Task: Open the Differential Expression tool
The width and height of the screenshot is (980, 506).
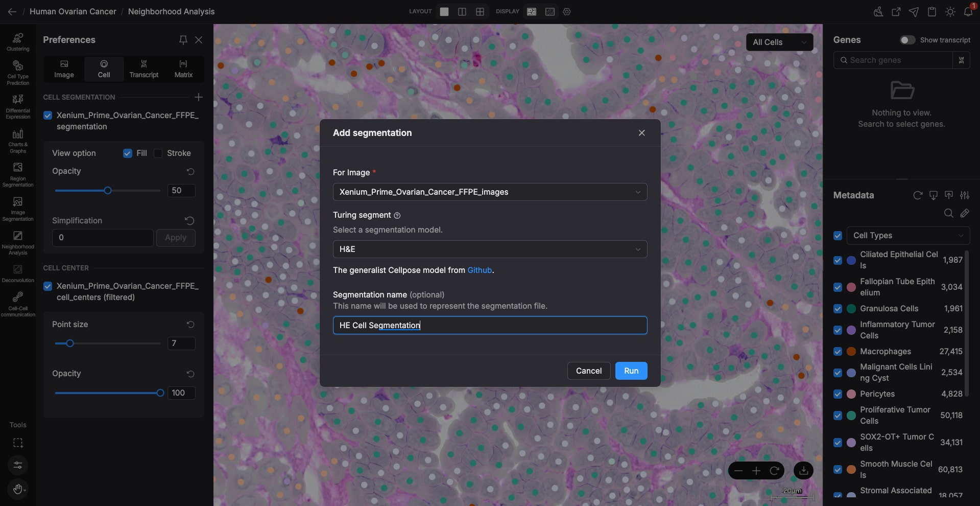Action: (18, 106)
